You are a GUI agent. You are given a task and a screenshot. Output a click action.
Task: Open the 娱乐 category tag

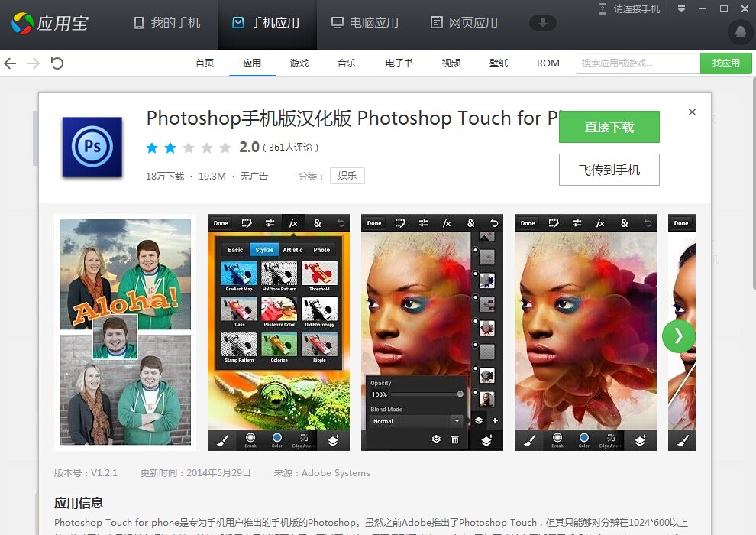coord(347,176)
